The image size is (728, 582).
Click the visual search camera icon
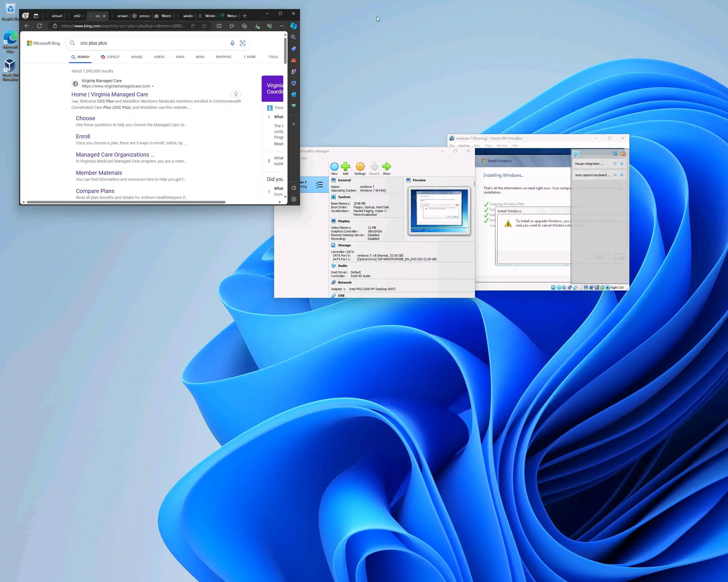pyautogui.click(x=243, y=43)
